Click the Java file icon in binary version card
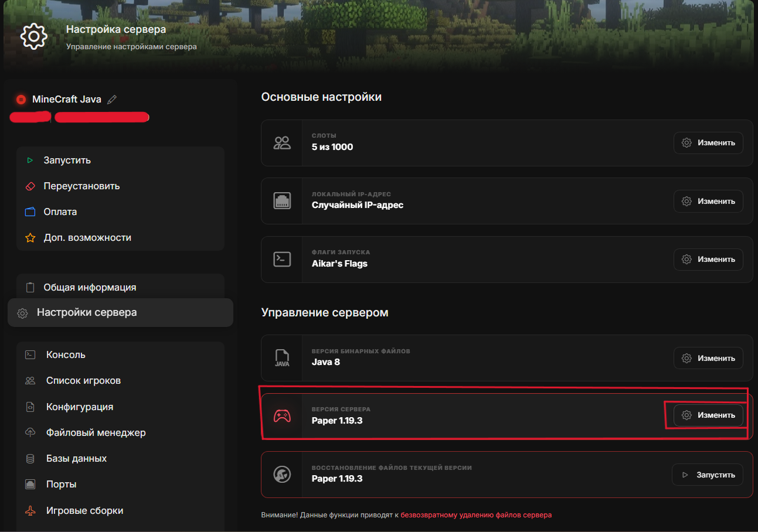The image size is (758, 532). 282,358
